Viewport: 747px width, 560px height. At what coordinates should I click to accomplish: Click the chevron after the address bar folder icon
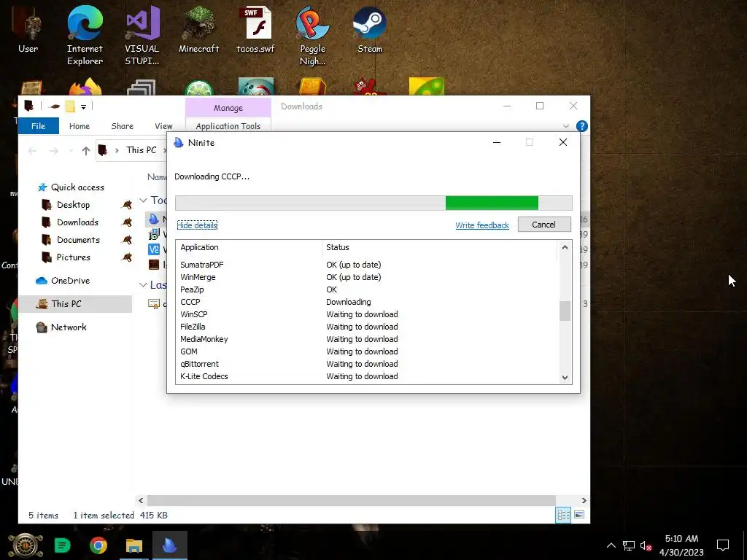click(117, 150)
